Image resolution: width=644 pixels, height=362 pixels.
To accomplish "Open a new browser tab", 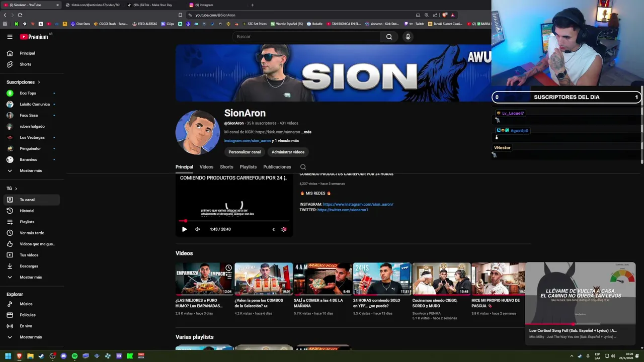I will (252, 5).
